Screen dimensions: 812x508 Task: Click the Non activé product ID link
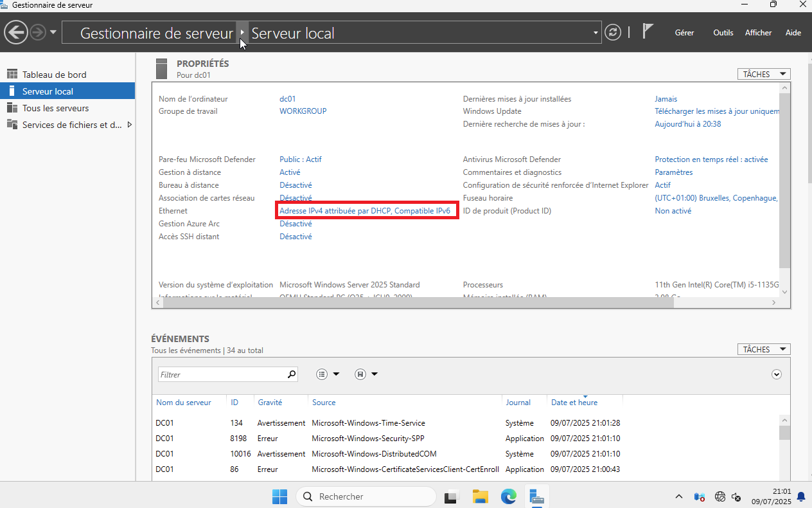pyautogui.click(x=673, y=211)
